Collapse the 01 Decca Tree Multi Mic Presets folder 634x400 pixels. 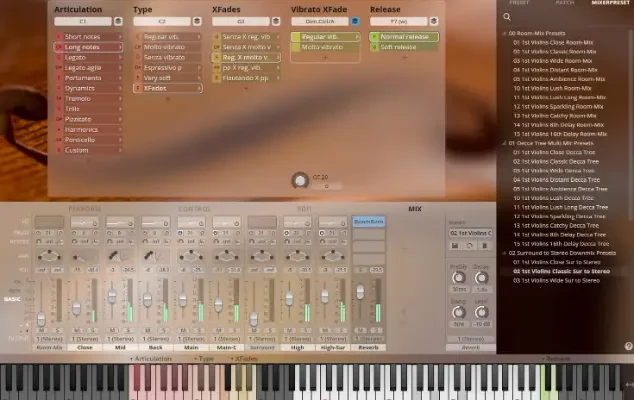[505, 143]
